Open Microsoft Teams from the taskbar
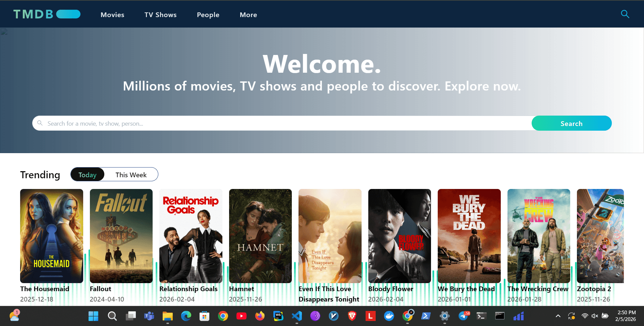The width and height of the screenshot is (644, 326). tap(149, 316)
